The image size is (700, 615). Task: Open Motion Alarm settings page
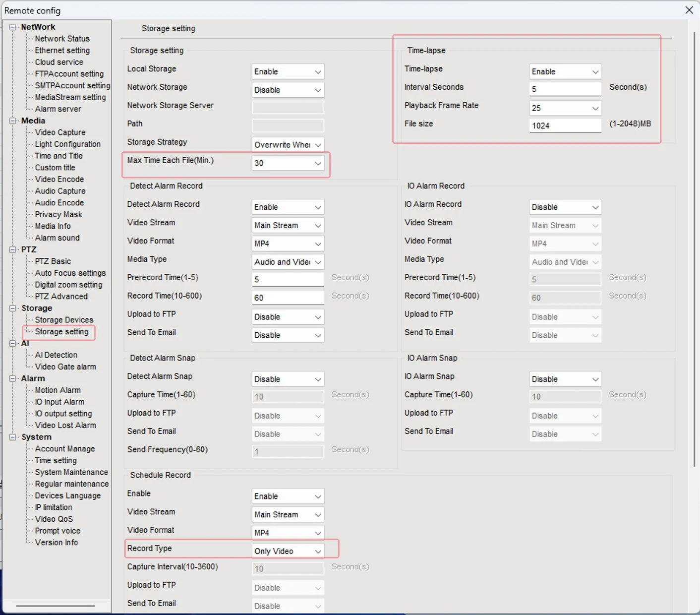pos(58,390)
